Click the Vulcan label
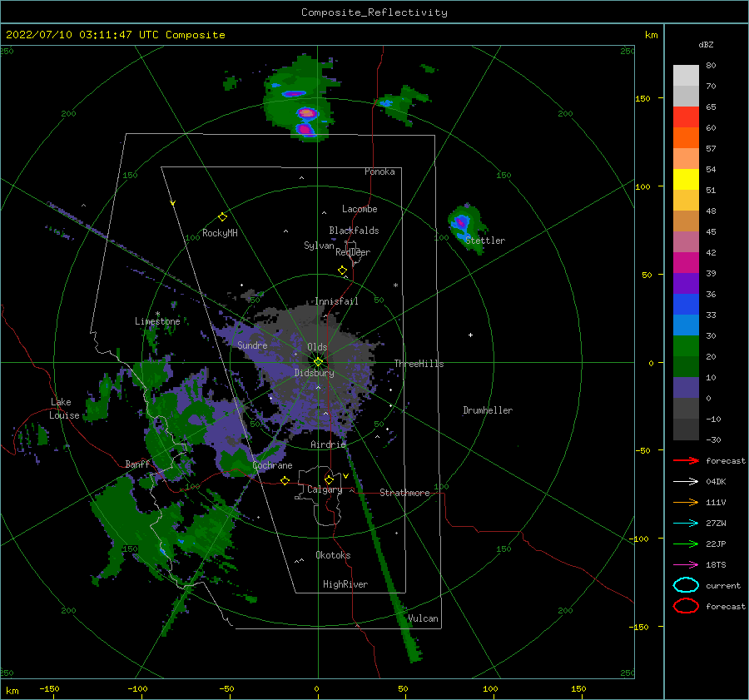This screenshot has width=749, height=700. pyautogui.click(x=424, y=618)
